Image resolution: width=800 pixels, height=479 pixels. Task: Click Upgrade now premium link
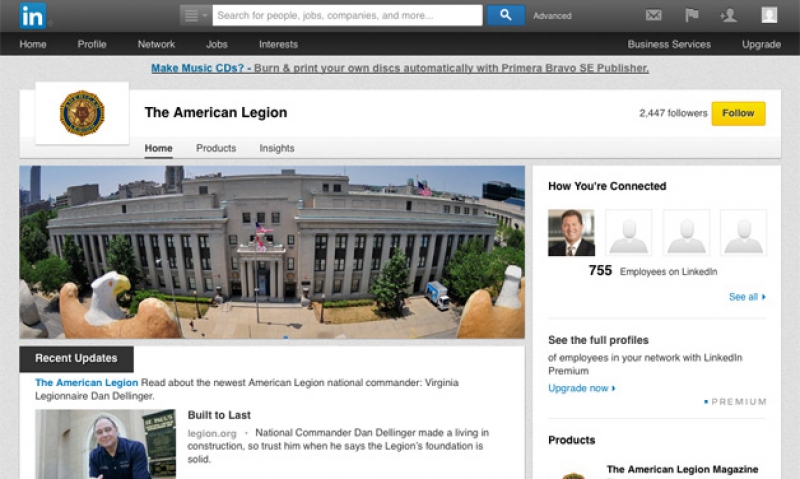(582, 388)
